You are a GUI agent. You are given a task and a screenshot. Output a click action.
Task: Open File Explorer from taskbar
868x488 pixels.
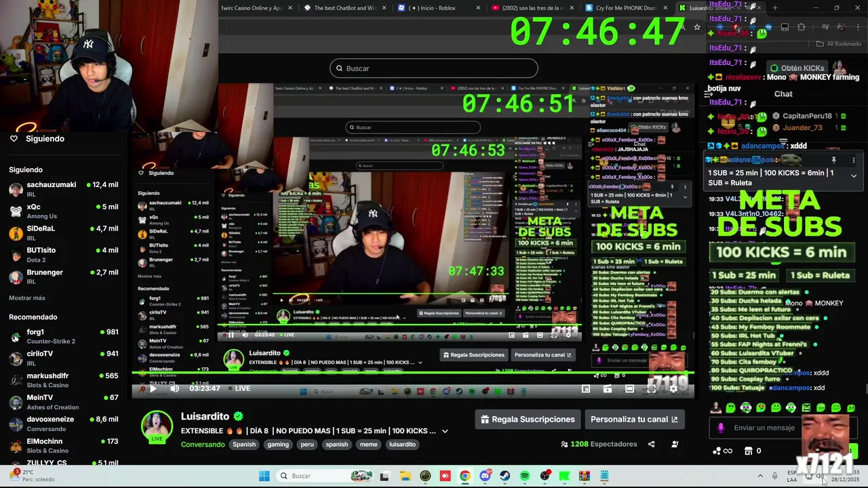(x=405, y=476)
